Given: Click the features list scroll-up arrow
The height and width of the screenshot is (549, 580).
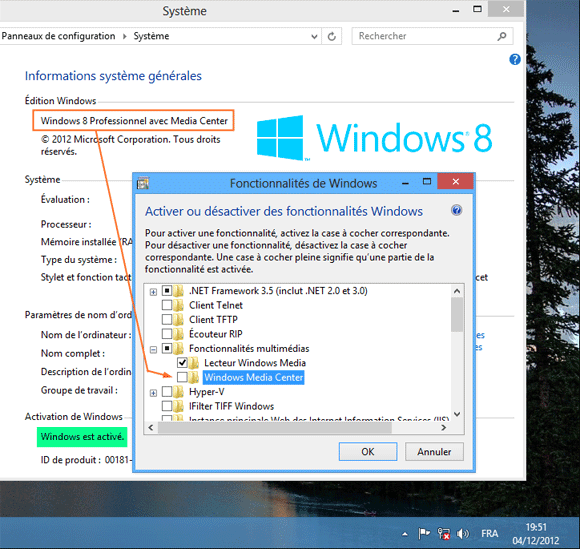Looking at the screenshot, I should (x=457, y=291).
